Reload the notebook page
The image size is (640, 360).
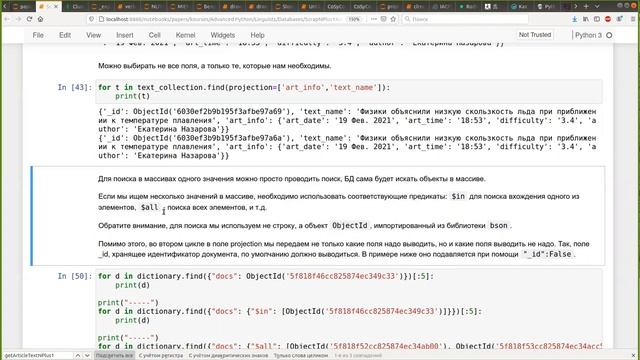(x=29, y=19)
